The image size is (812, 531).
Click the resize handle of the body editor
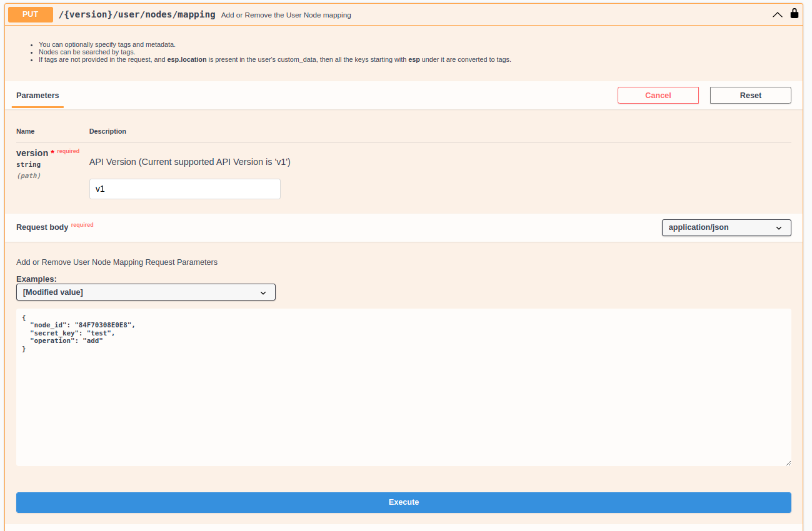click(x=788, y=462)
